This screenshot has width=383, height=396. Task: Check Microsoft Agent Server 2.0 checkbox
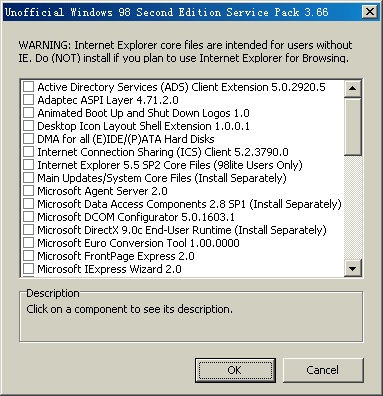[28, 191]
